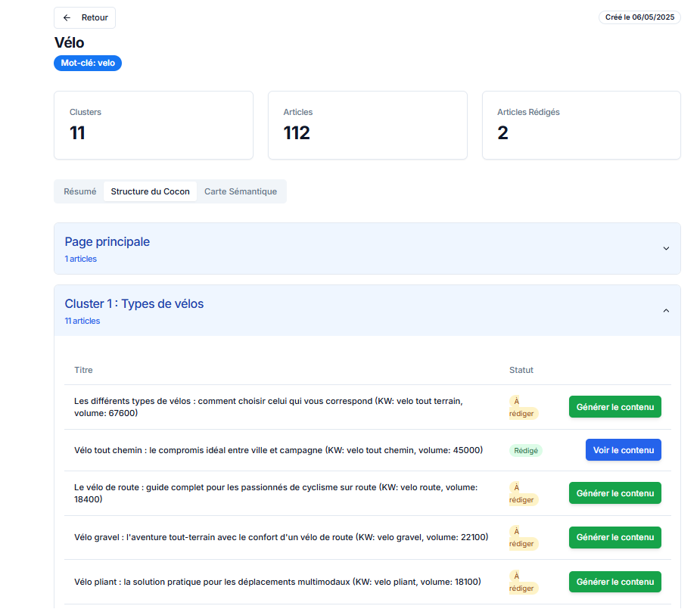This screenshot has width=700, height=609.
Task: Click the Créé le 06/05/2025 date badge
Action: (x=639, y=17)
